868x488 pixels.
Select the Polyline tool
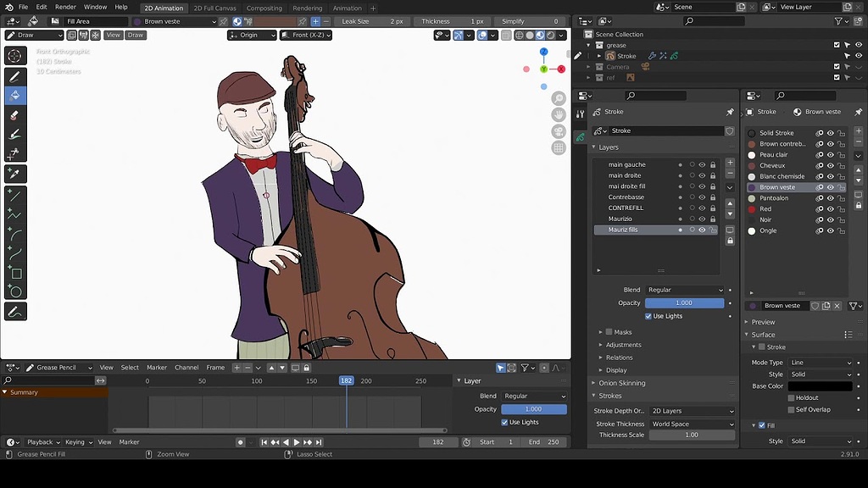(x=15, y=214)
